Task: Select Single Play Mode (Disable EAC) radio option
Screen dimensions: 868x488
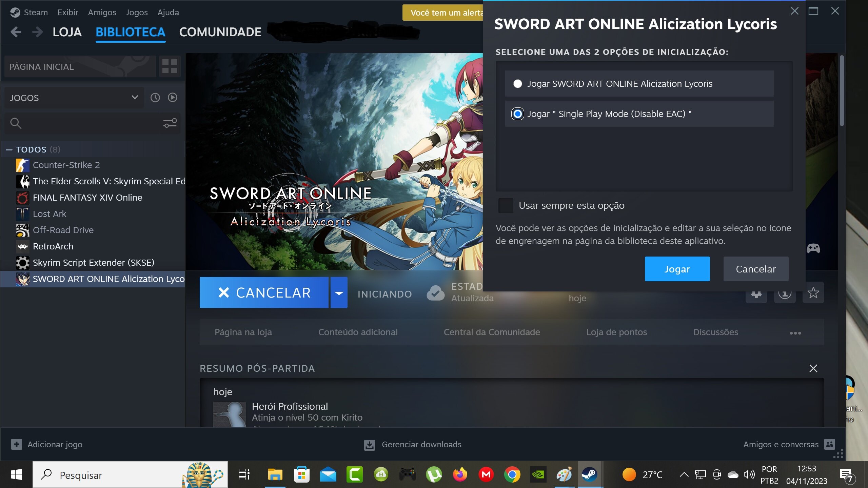Action: tap(517, 114)
